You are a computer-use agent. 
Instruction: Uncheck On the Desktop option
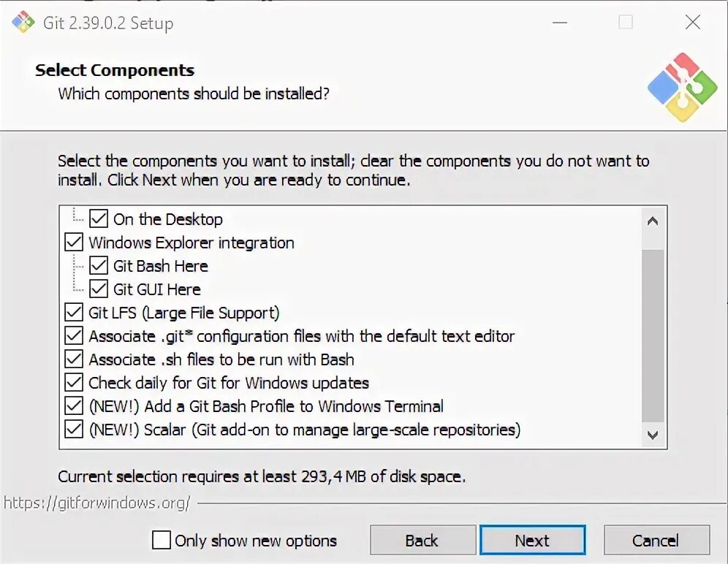click(99, 218)
